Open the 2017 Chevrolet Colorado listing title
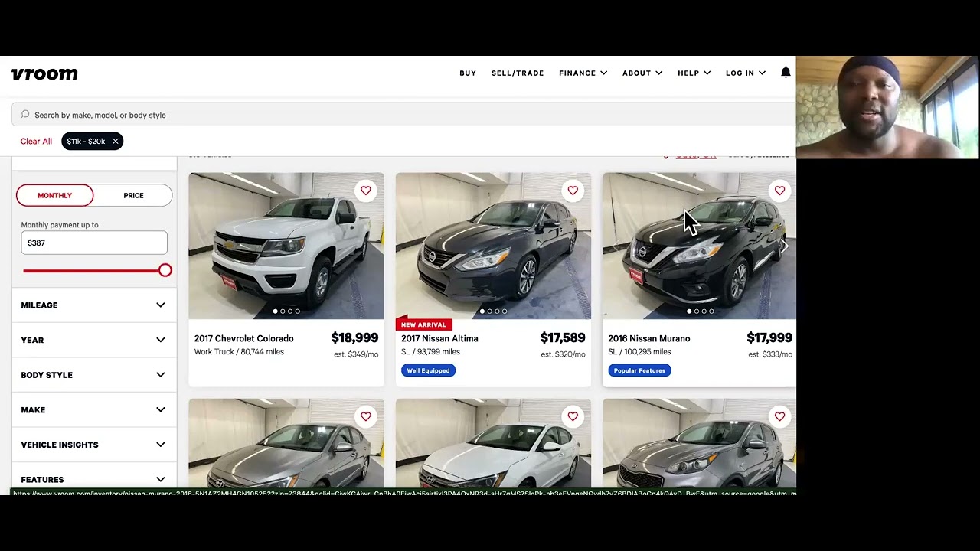980x551 pixels. click(x=243, y=338)
